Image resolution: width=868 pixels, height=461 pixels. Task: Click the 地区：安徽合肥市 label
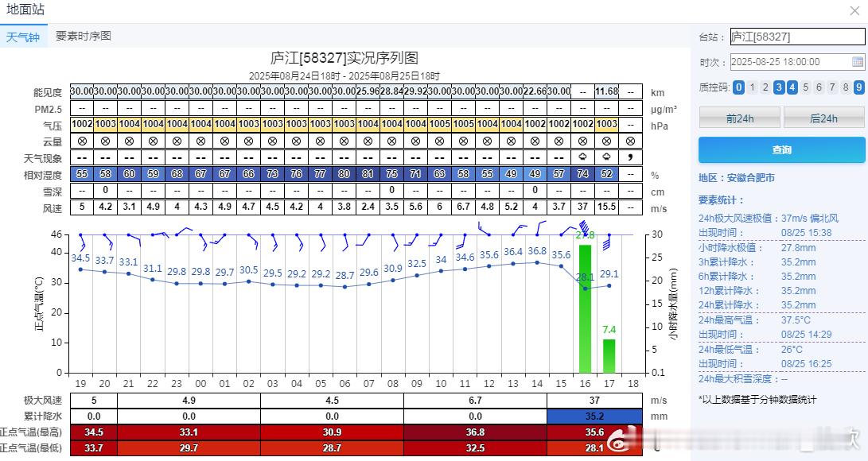[x=736, y=178]
